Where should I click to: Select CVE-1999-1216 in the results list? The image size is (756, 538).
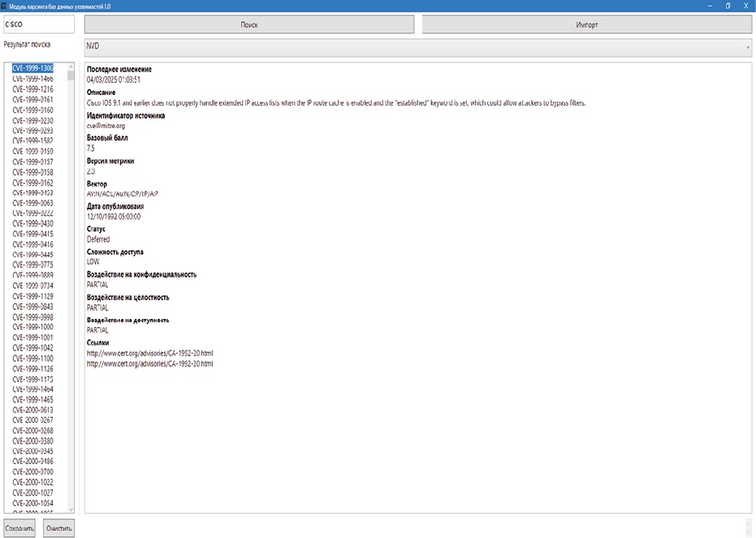32,89
